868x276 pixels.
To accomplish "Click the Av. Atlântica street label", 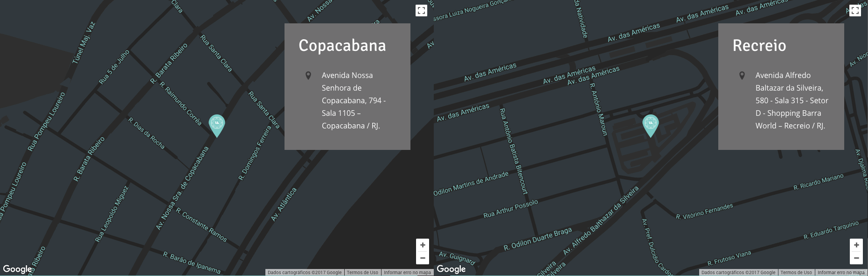I will tap(284, 205).
